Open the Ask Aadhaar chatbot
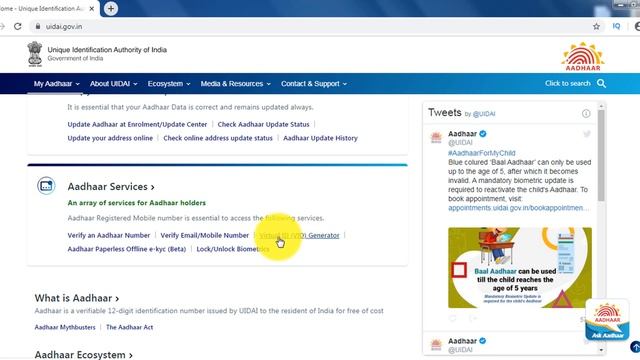Image resolution: width=640 pixels, height=360 pixels. (607, 320)
